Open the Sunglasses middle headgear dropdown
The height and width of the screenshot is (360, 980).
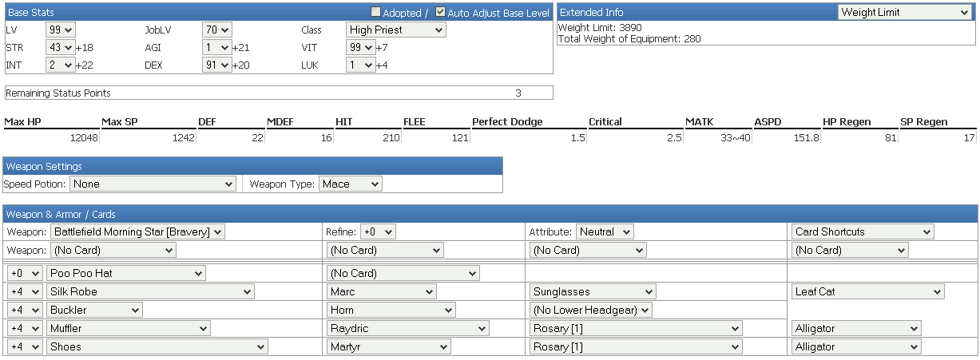[x=593, y=291]
